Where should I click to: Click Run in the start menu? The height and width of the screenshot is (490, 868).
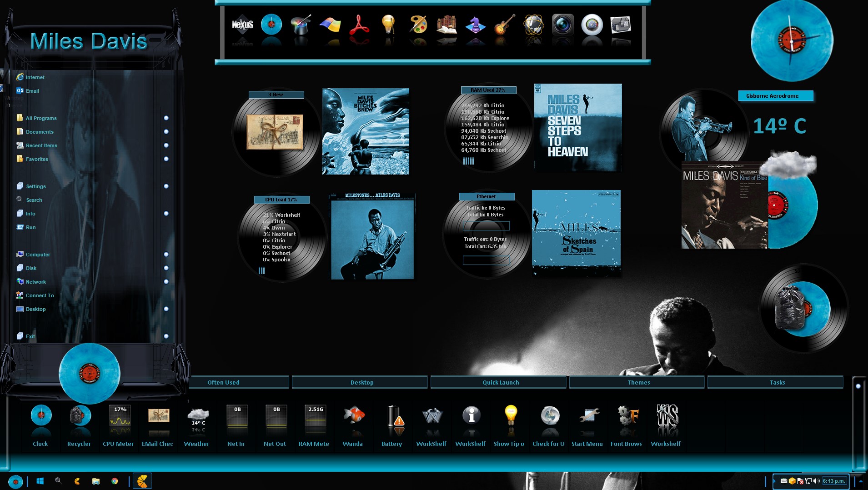click(30, 227)
